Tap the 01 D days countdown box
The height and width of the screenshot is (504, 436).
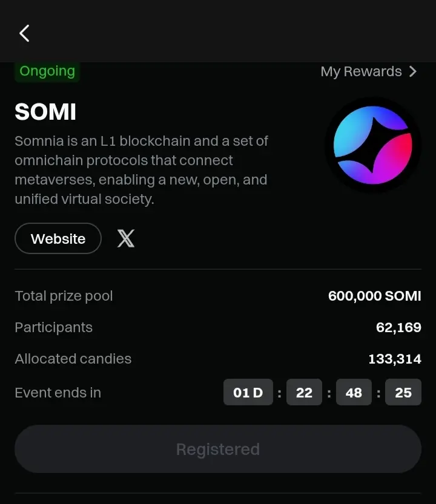(x=248, y=392)
